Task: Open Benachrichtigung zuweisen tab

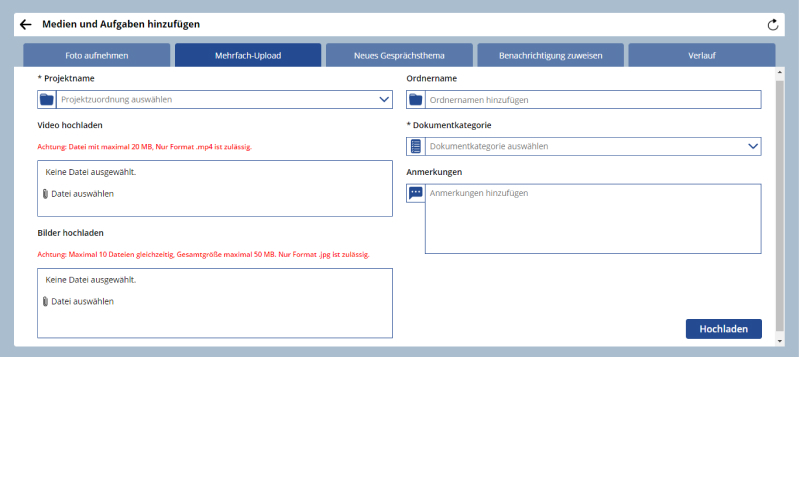Action: pos(551,55)
